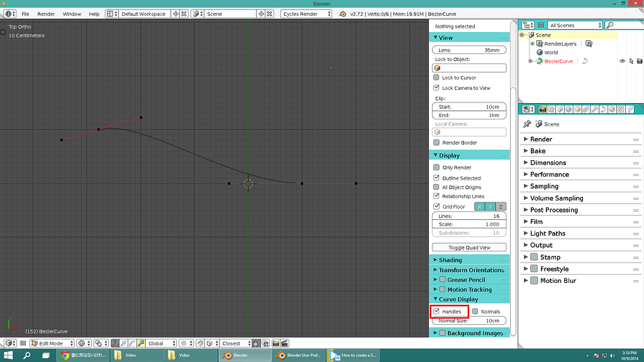This screenshot has height=362, width=644.
Task: Open the Modifiers wrench tab
Action: [x=595, y=109]
